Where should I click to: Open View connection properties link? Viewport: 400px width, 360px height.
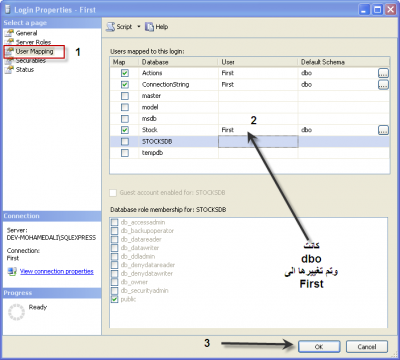tap(57, 271)
